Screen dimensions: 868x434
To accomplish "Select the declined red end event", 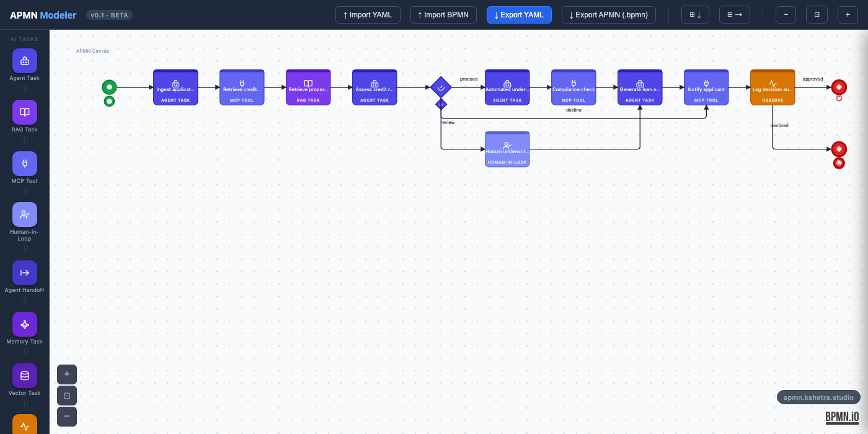I will tap(839, 149).
